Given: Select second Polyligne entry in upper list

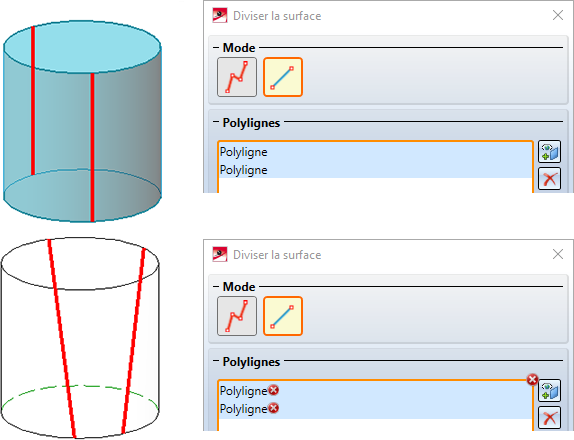Looking at the screenshot, I should (375, 170).
